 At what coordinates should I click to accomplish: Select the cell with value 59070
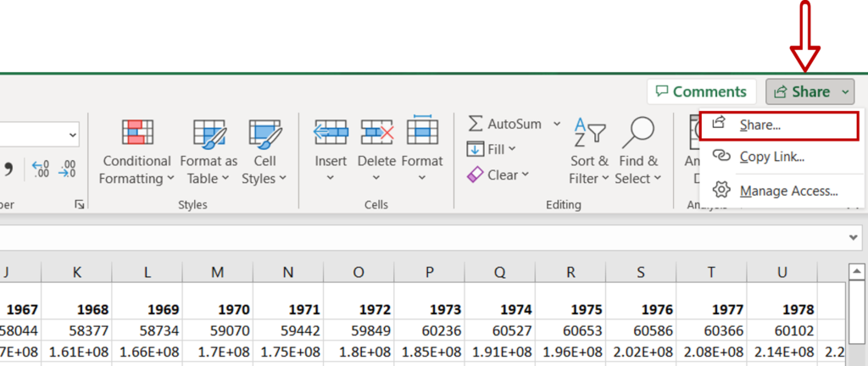218,330
